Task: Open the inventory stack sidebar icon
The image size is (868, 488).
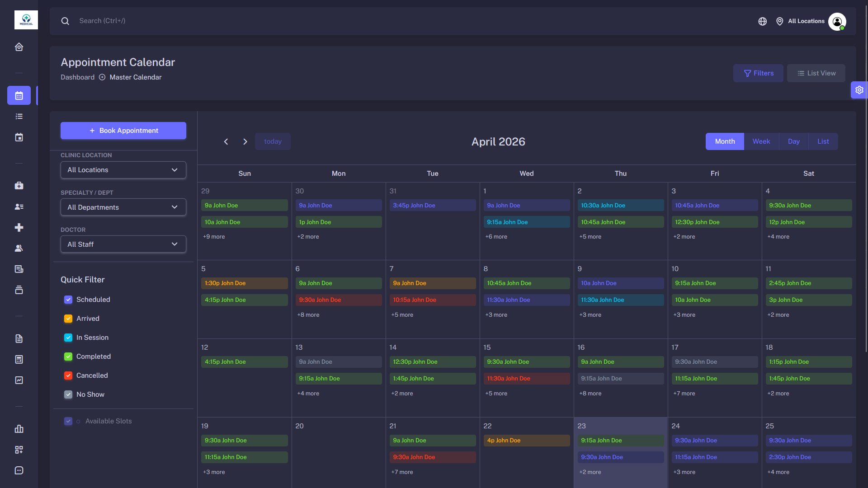Action: [x=19, y=290]
